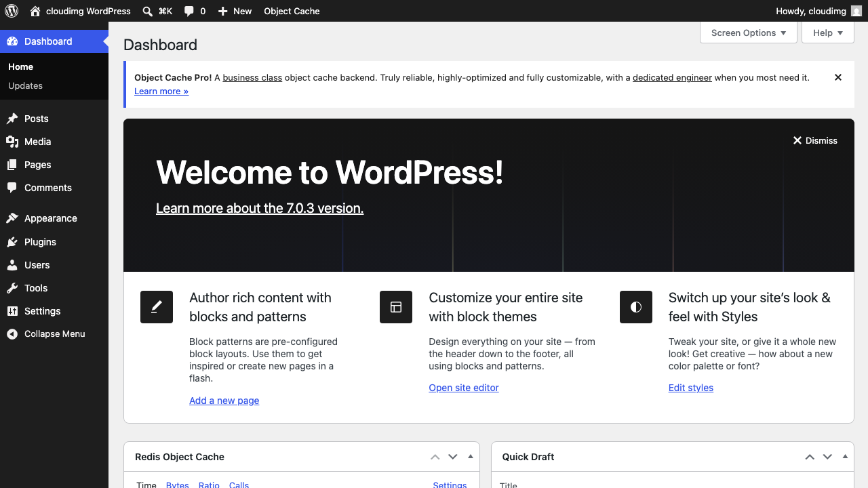
Task: Open the Pages menu
Action: click(54, 165)
